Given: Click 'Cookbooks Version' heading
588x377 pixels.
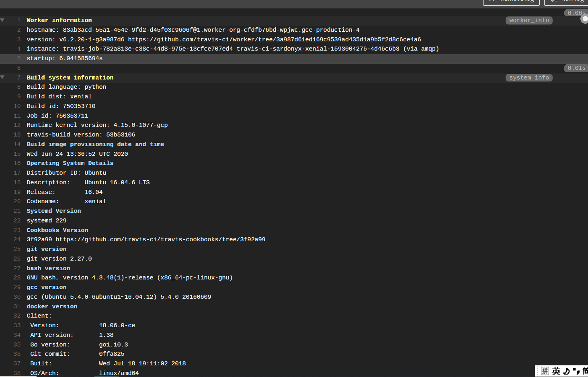Looking at the screenshot, I should click(57, 230).
